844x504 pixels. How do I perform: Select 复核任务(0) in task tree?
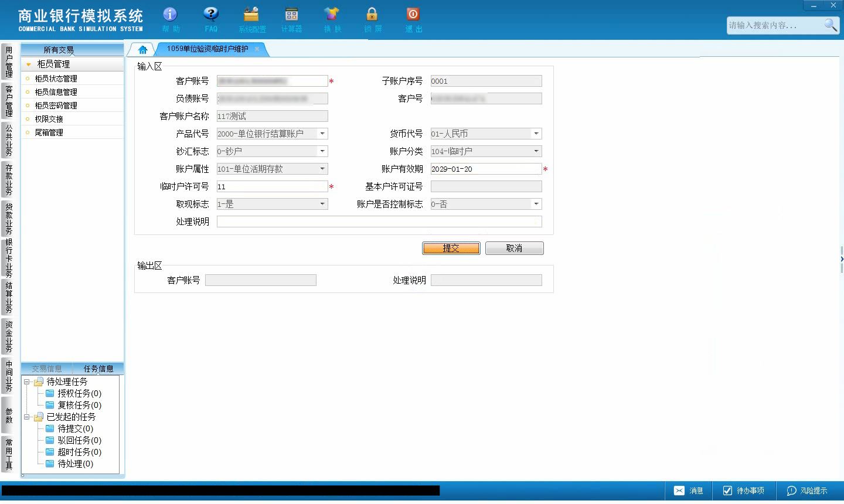73,405
